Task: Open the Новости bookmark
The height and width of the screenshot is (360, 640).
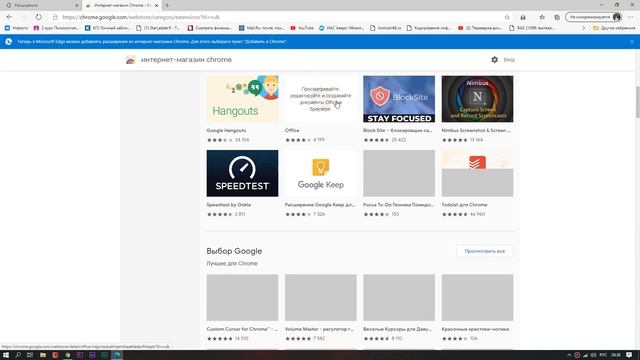Action: 16,28
